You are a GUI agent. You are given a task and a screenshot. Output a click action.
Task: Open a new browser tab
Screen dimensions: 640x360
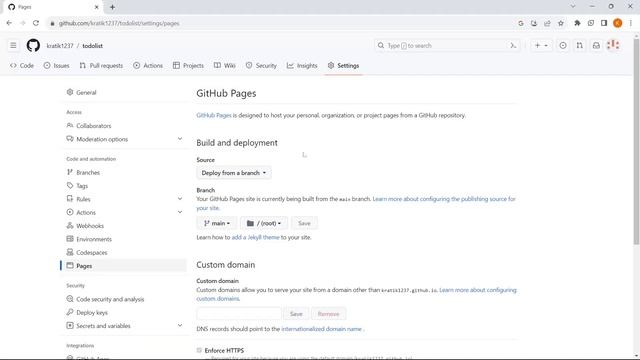112,7
